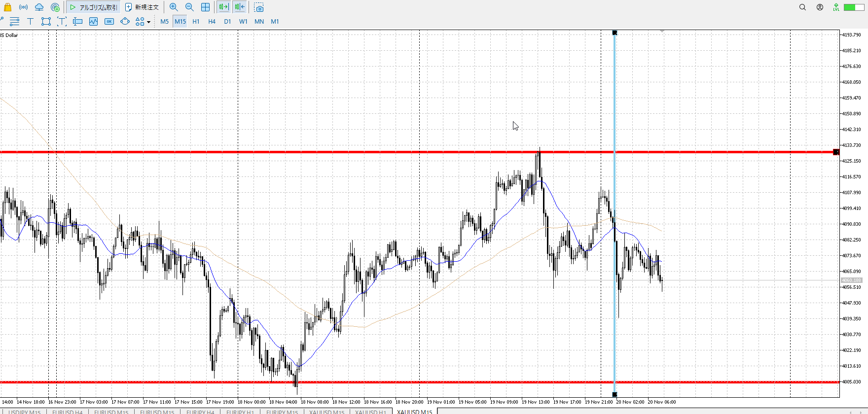This screenshot has width=868, height=414.
Task: Switch to the D1 timeframe
Action: [227, 21]
